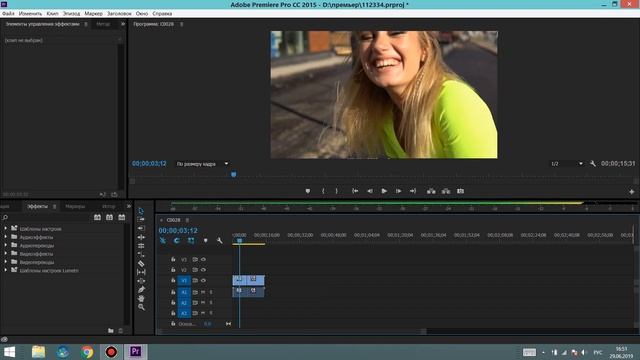Open Program monitor settings wrench

pos(593,164)
